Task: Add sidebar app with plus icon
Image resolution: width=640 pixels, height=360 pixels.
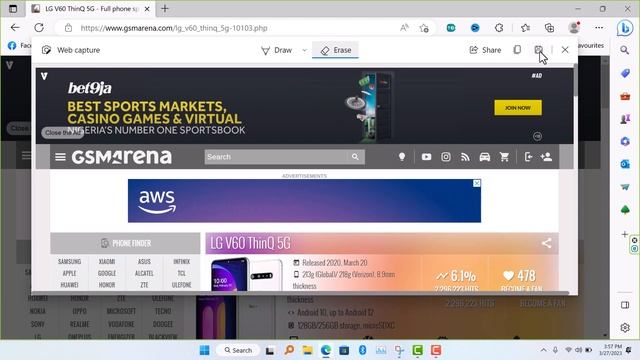Action: tap(624, 234)
